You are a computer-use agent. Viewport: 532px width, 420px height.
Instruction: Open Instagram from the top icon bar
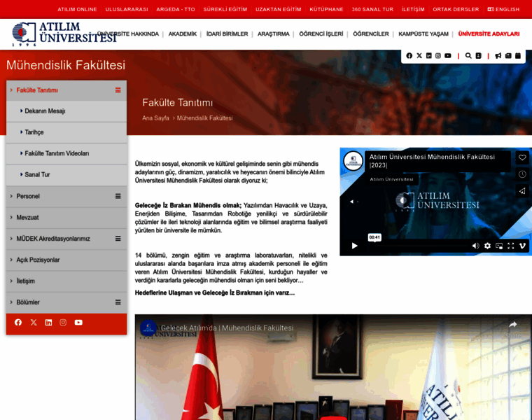438,55
